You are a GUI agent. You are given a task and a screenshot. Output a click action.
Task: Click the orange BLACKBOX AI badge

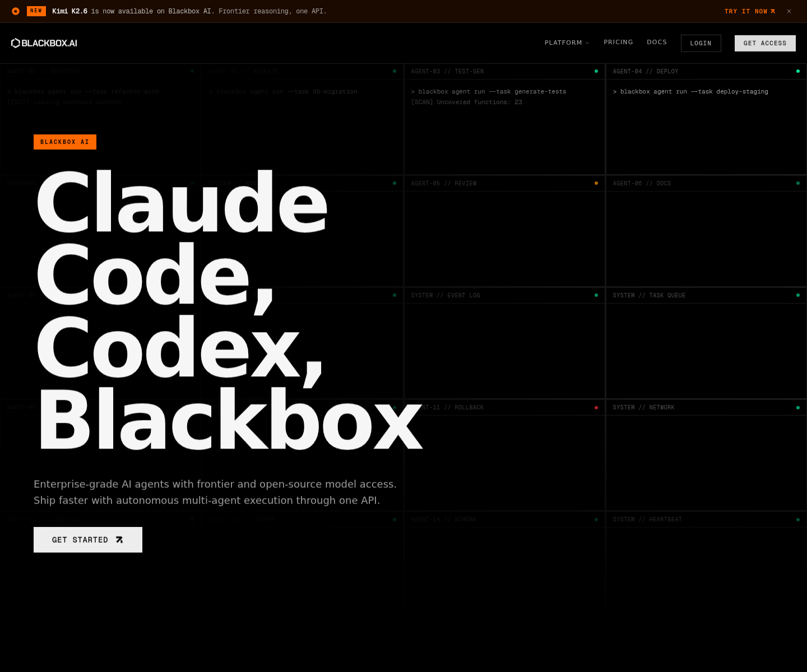point(65,142)
